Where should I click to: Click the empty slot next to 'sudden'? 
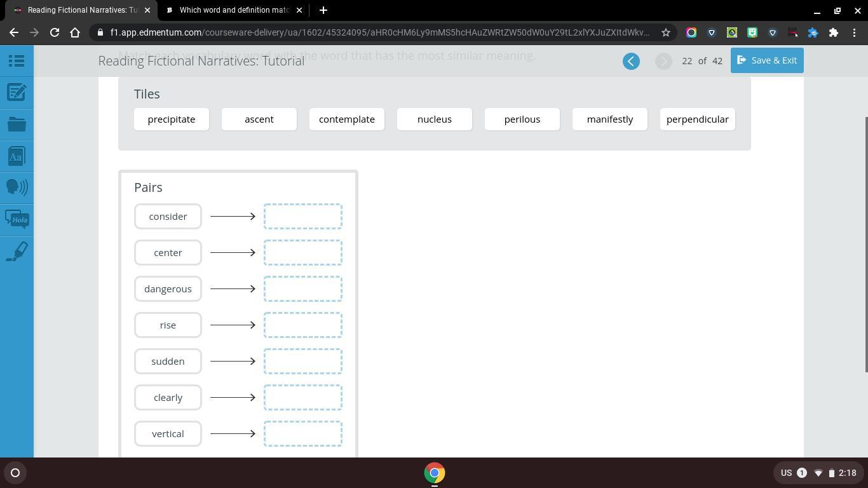pos(303,362)
